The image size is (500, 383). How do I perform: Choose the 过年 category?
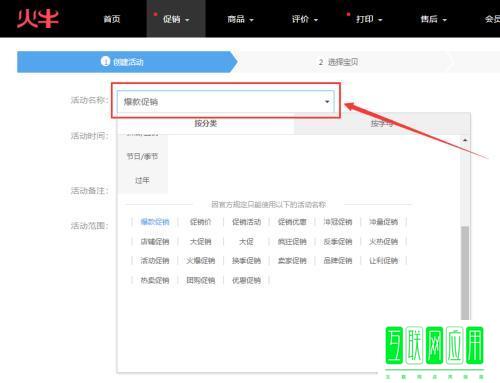142,180
